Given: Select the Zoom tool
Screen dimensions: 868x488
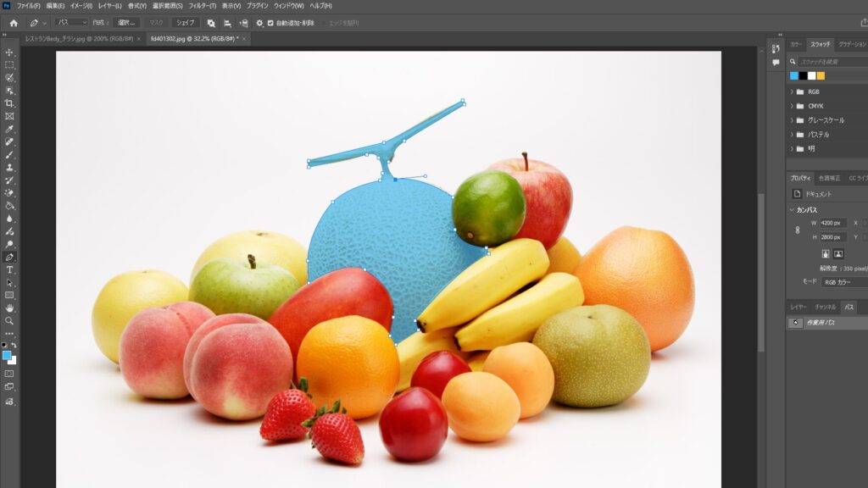Looking at the screenshot, I should tap(10, 320).
